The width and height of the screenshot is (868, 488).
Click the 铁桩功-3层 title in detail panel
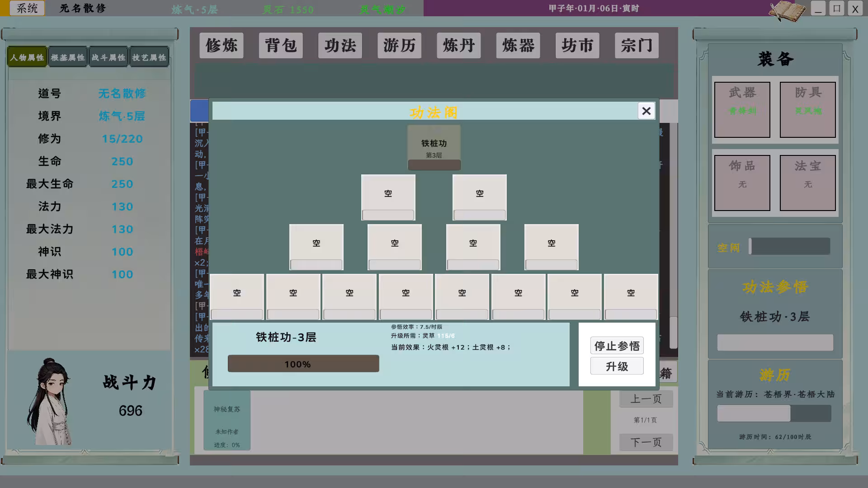[286, 337]
